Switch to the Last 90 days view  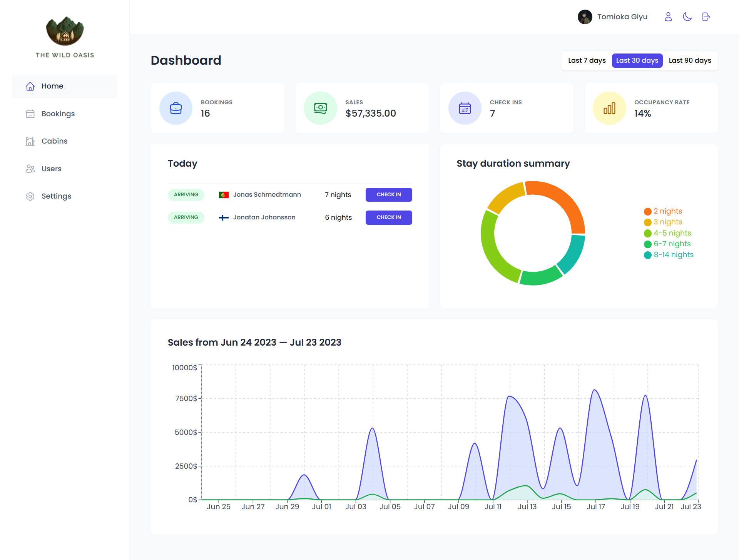coord(690,60)
